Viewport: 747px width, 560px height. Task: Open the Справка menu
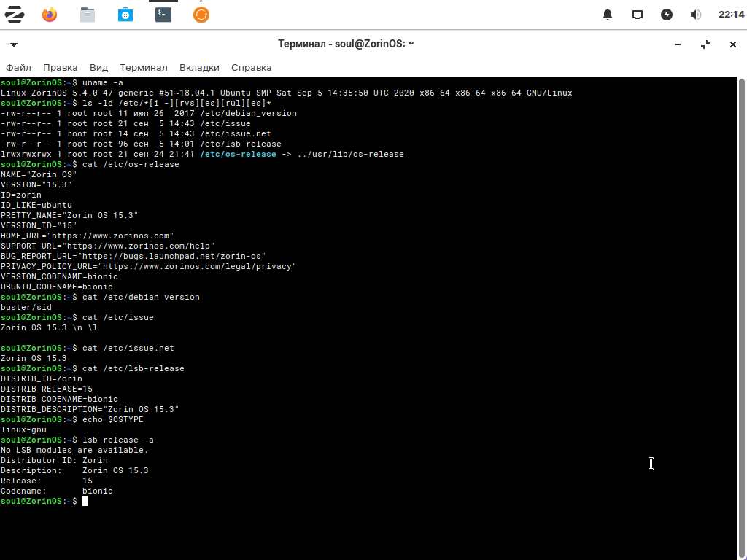[251, 68]
